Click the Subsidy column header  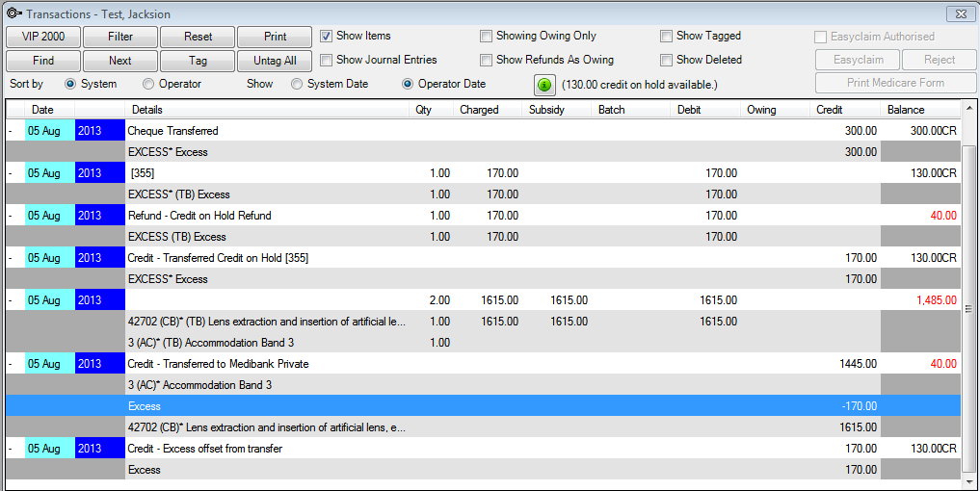point(557,110)
